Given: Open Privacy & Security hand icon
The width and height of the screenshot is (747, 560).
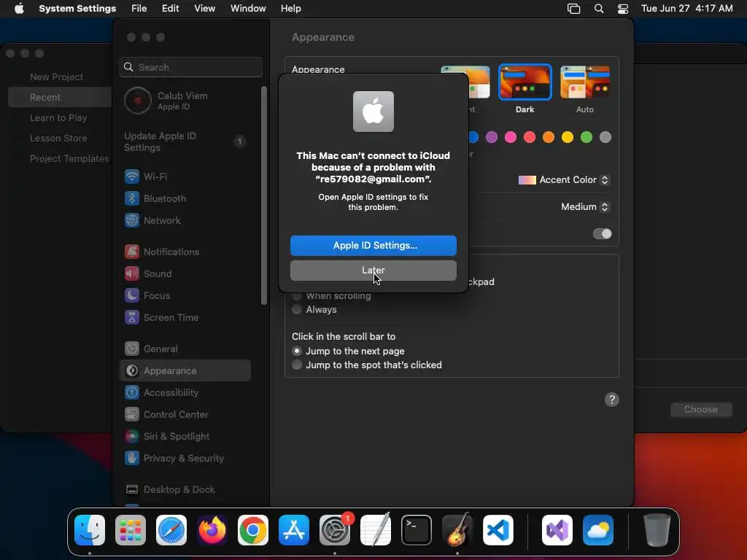Looking at the screenshot, I should click(x=132, y=458).
